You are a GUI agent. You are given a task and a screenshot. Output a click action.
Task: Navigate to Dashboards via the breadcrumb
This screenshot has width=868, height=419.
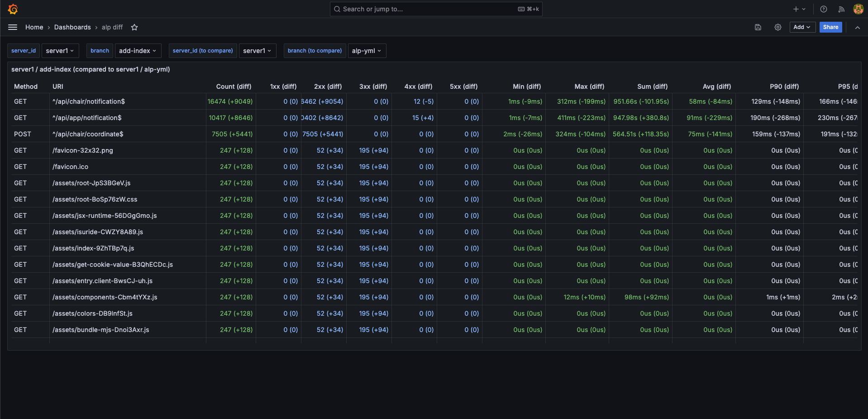click(x=72, y=27)
